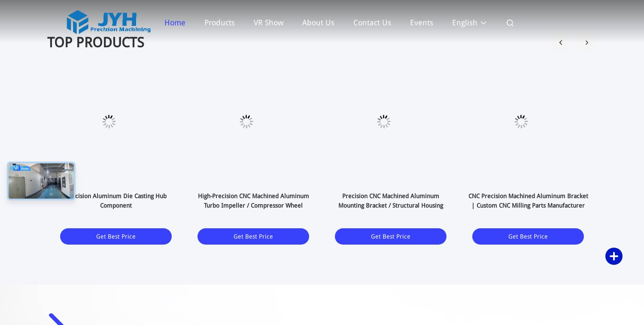Get Best Price for CNC Milling Bracket
The height and width of the screenshot is (325, 644).
[528, 236]
